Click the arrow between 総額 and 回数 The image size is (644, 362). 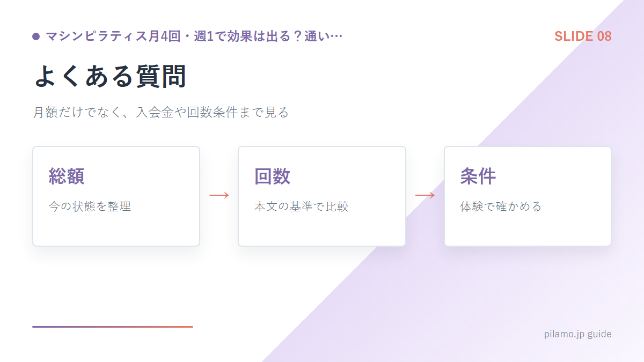pos(219,195)
